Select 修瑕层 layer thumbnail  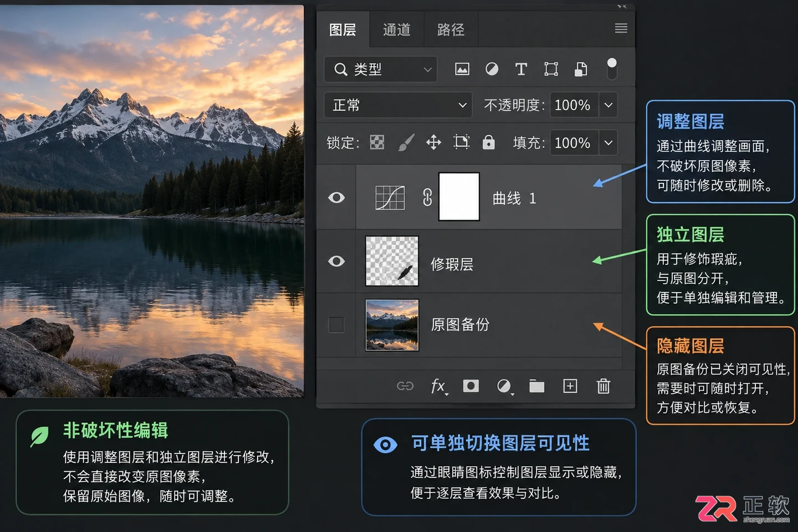pyautogui.click(x=392, y=261)
